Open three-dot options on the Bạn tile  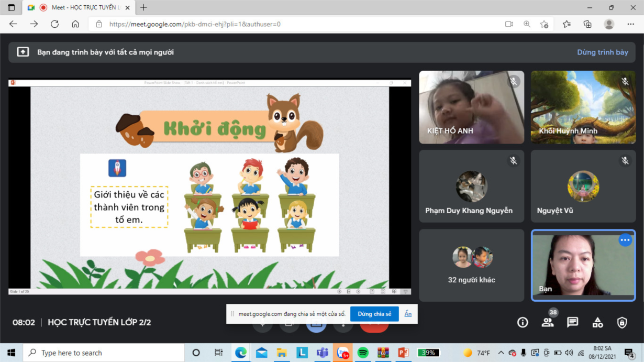625,240
